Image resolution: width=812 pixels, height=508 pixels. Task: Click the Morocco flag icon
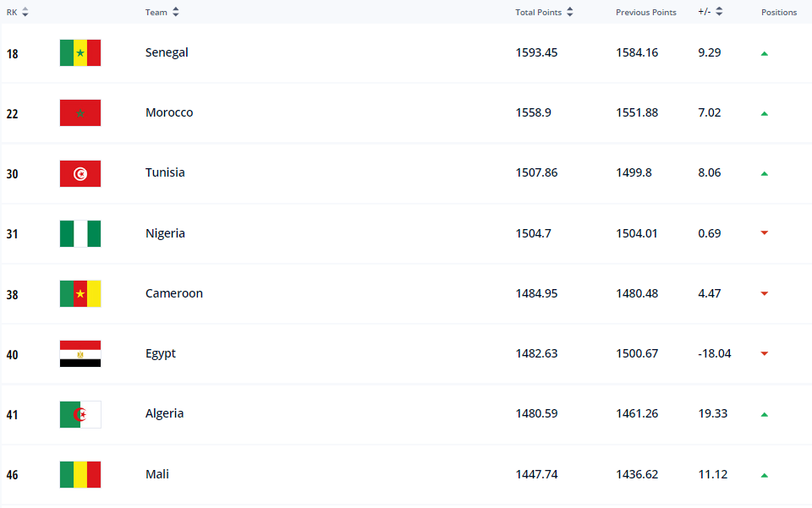point(80,113)
